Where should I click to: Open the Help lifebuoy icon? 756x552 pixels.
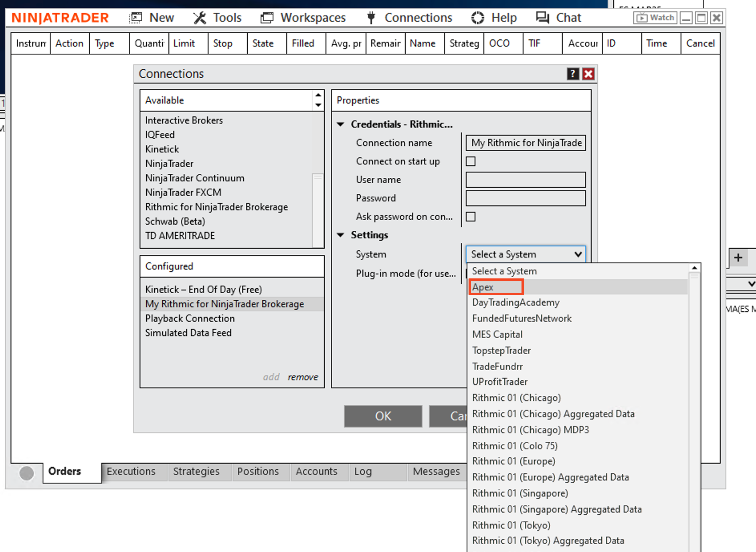[477, 18]
